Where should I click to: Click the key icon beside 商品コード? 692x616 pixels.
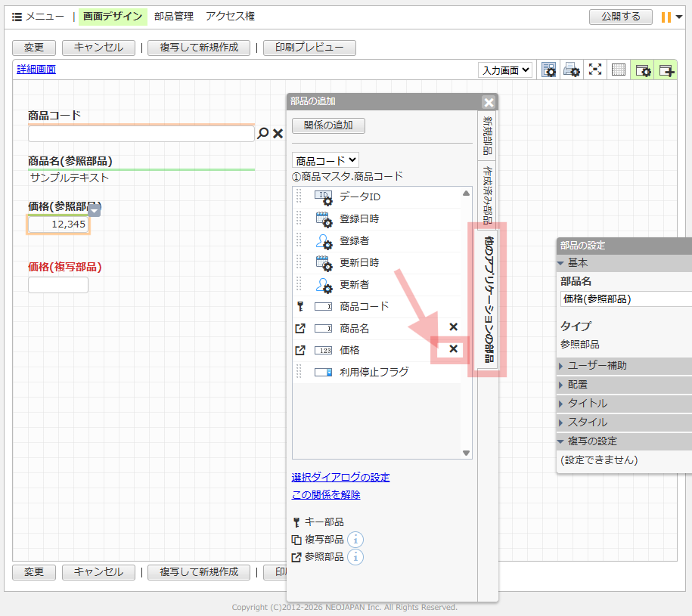coord(300,306)
